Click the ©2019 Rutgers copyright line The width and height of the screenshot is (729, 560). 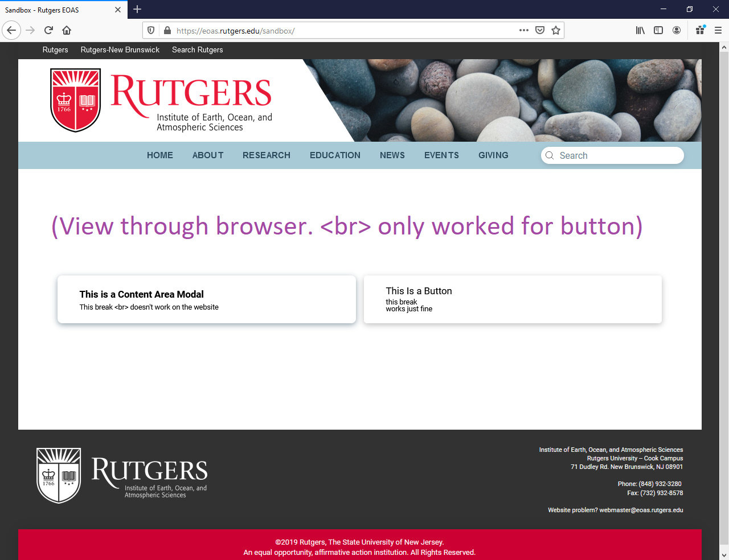tap(359, 542)
